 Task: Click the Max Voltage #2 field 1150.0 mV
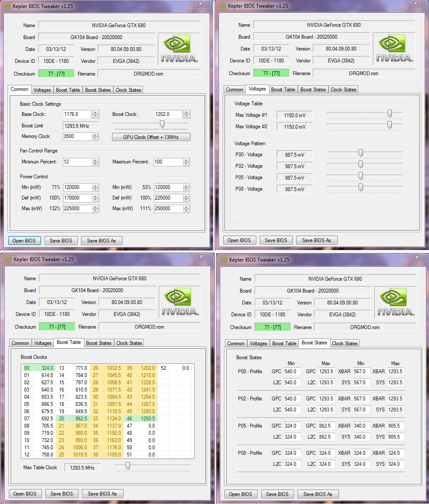[x=294, y=127]
